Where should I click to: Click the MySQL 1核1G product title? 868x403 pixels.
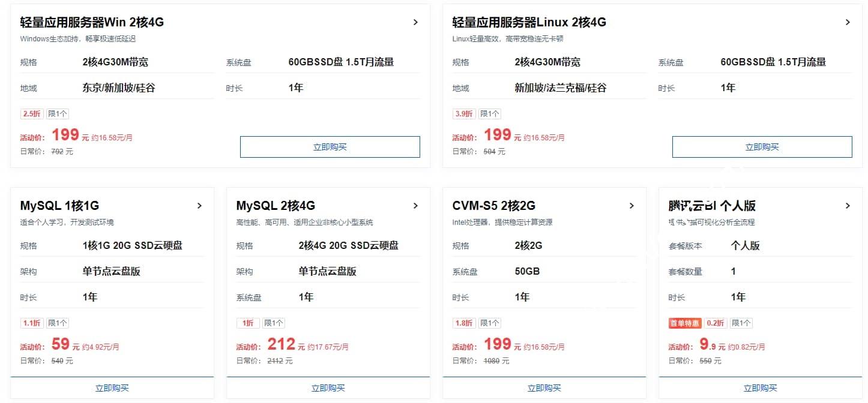click(x=59, y=206)
